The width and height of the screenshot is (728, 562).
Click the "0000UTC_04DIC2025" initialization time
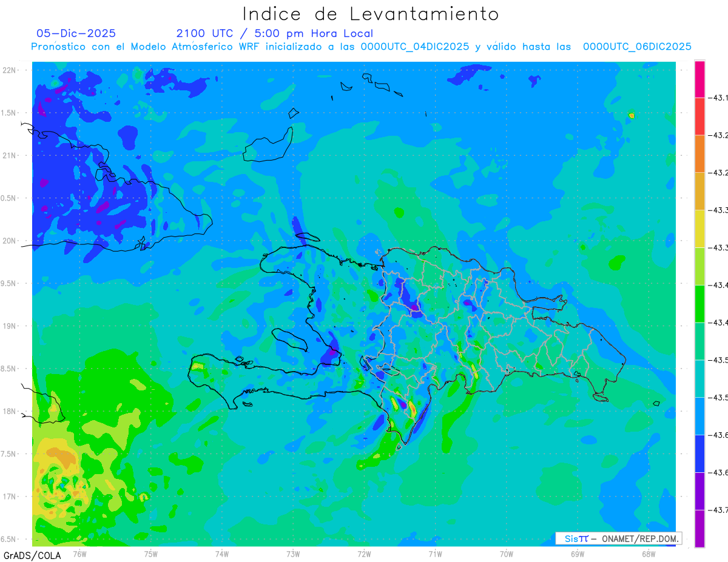click(415, 47)
